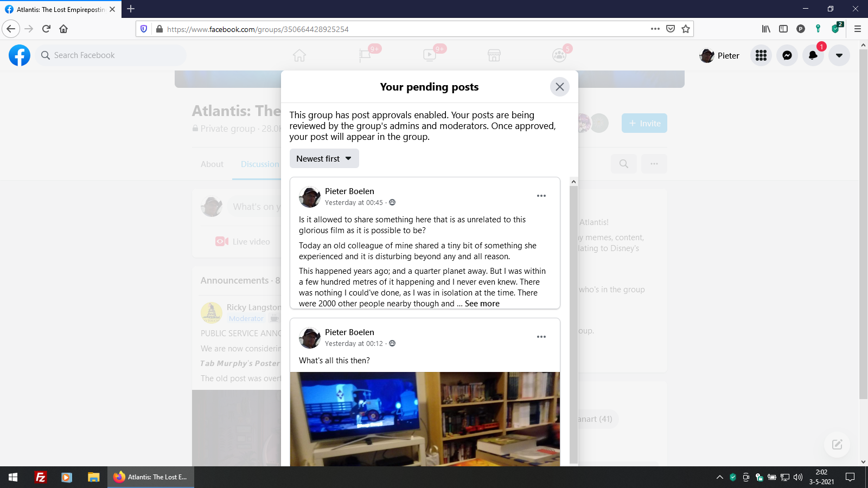This screenshot has height=488, width=868.
Task: Click See more on first pending post
Action: pyautogui.click(x=482, y=304)
